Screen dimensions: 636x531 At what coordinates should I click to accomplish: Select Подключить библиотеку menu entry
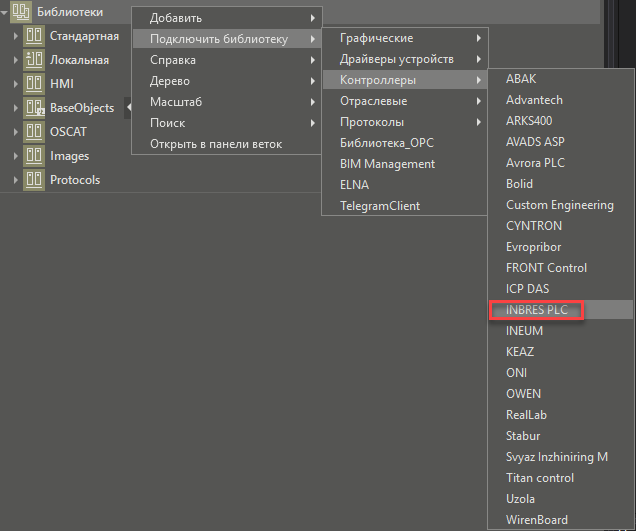(227, 39)
